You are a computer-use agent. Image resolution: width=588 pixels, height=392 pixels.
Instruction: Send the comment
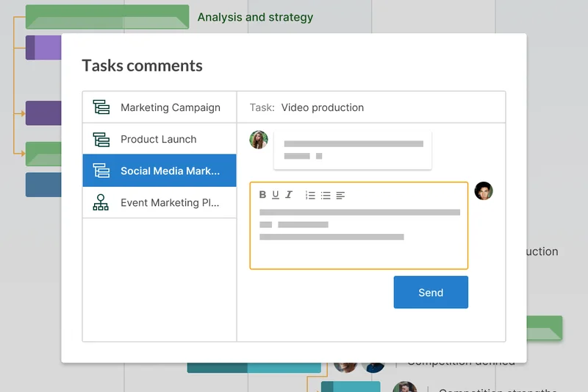tap(431, 292)
